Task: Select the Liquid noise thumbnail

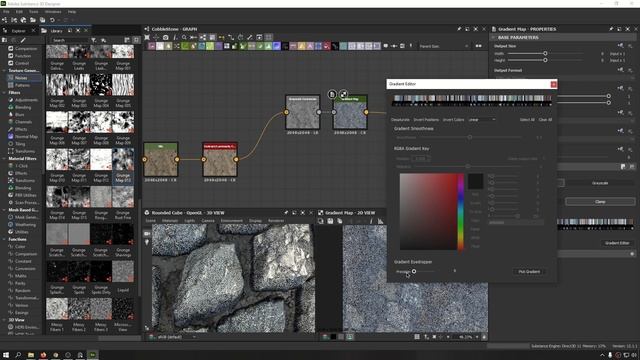Action: [x=123, y=271]
